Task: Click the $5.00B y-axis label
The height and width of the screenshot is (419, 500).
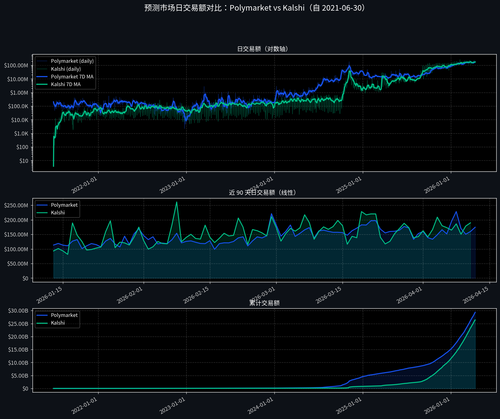Action: click(19, 376)
